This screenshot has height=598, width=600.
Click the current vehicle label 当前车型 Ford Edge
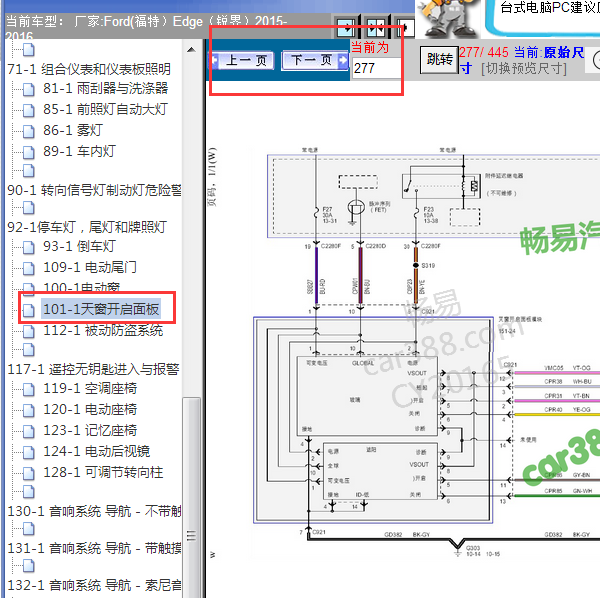tap(145, 28)
